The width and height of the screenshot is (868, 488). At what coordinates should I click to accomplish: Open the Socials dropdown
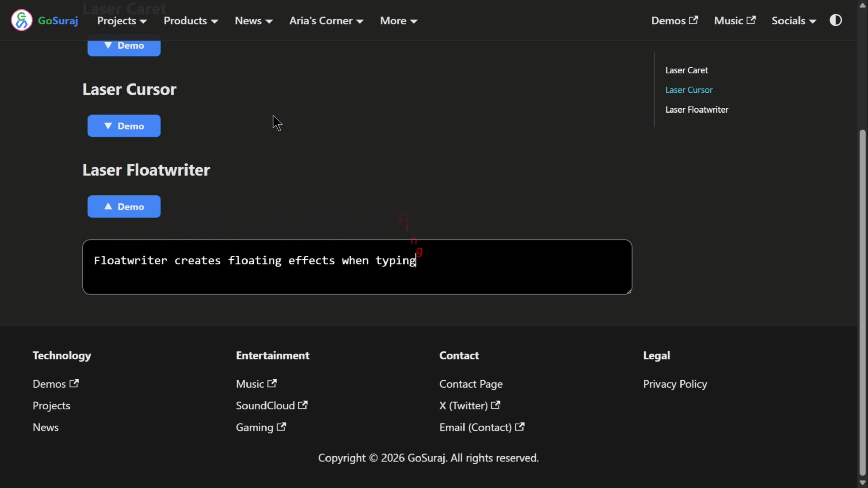pos(794,21)
